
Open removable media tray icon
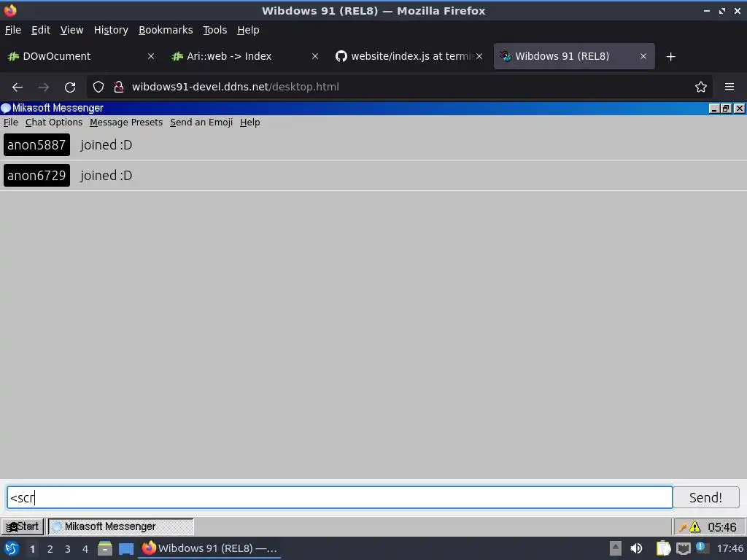[x=616, y=548]
